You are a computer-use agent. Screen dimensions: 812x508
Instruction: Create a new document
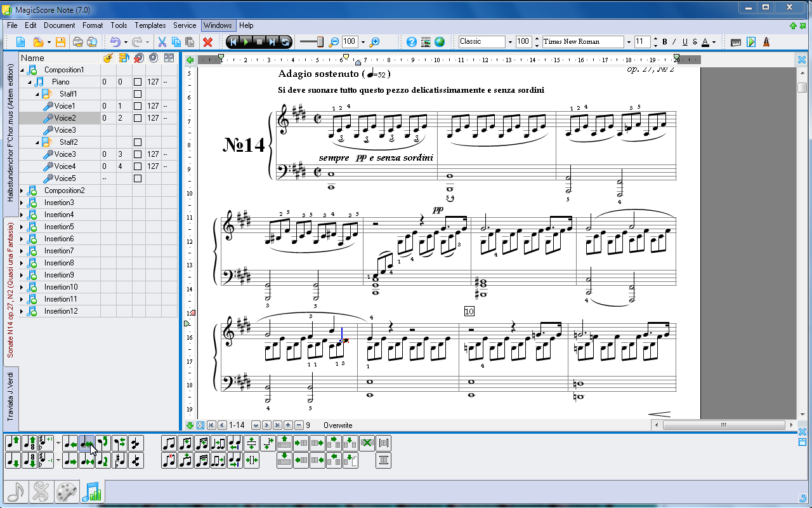point(21,42)
